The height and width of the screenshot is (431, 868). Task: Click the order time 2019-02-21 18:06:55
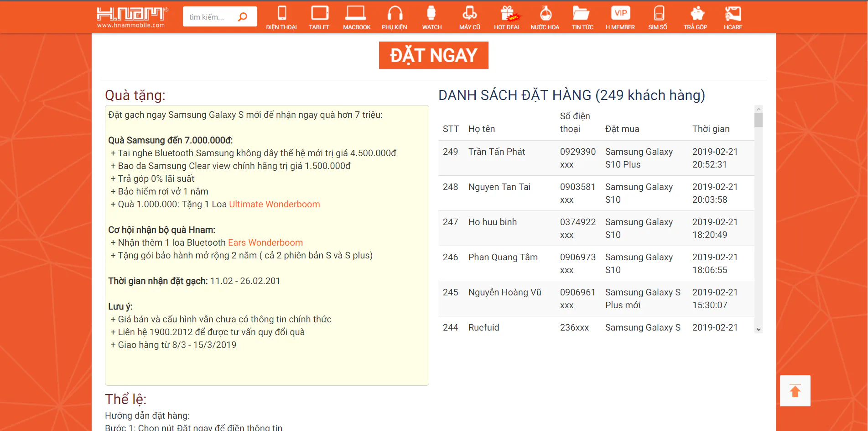tap(715, 263)
